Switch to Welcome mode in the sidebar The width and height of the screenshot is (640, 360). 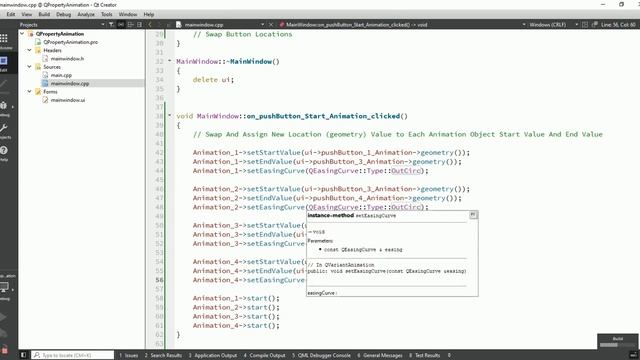pos(4,41)
